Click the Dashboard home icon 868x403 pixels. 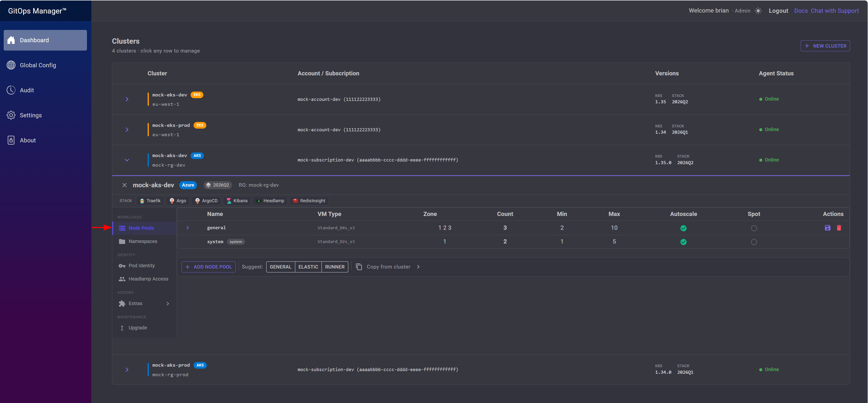11,40
